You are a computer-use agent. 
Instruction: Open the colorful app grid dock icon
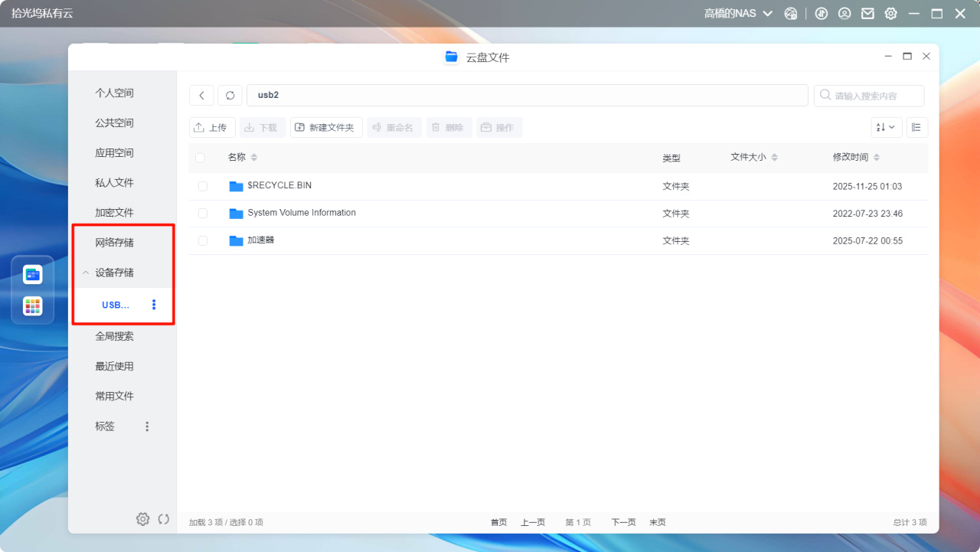click(x=33, y=306)
